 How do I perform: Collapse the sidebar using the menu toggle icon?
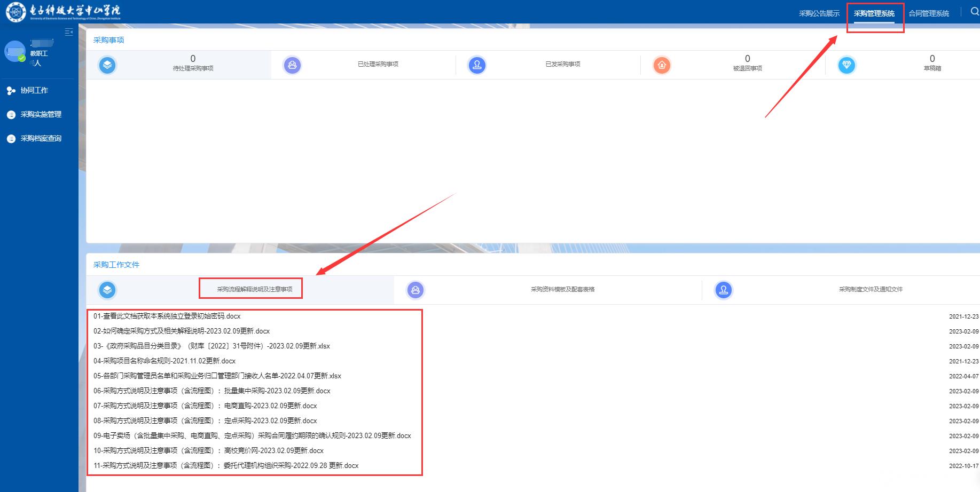[x=68, y=32]
